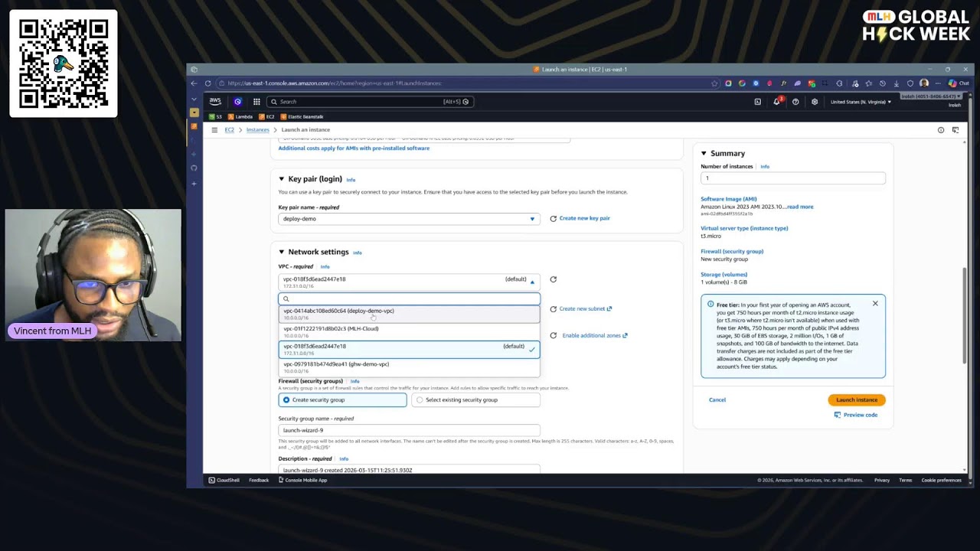Open the notifications bell
This screenshot has width=980, height=551.
pyautogui.click(x=776, y=102)
